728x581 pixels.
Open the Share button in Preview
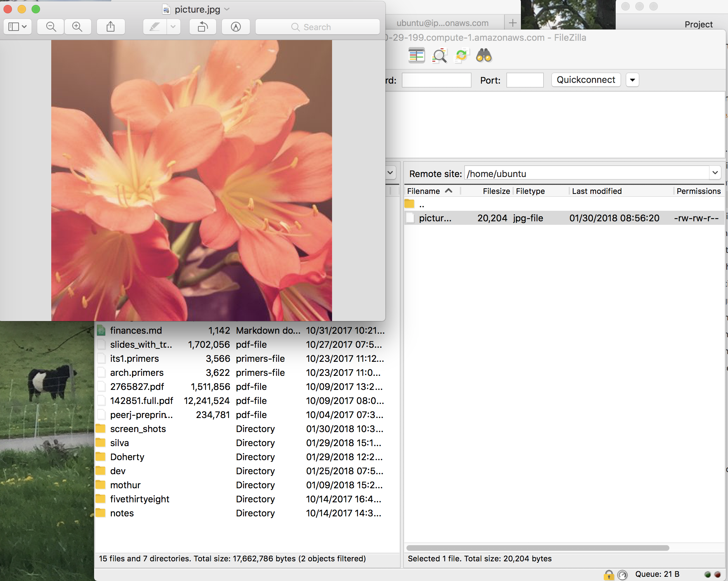pyautogui.click(x=111, y=27)
